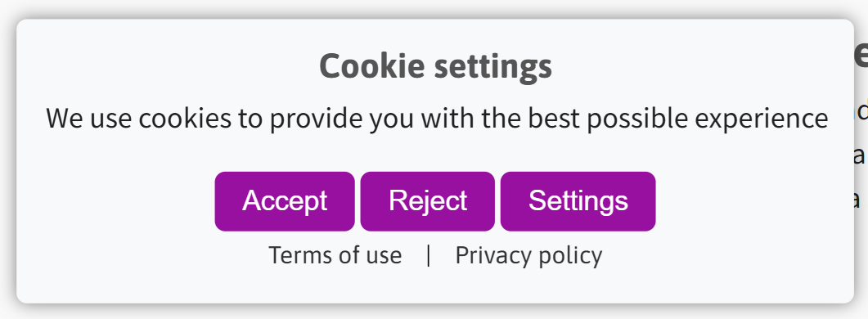The height and width of the screenshot is (319, 868).
Task: Click the word 'experience' in the banner text
Action: [761, 119]
